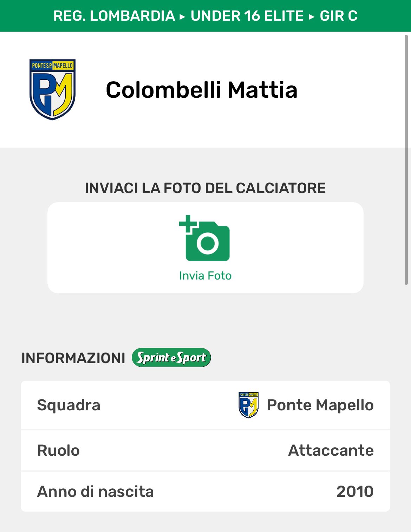Select the birth year 2010 value
Viewport: 411px width, 532px height.
[355, 492]
